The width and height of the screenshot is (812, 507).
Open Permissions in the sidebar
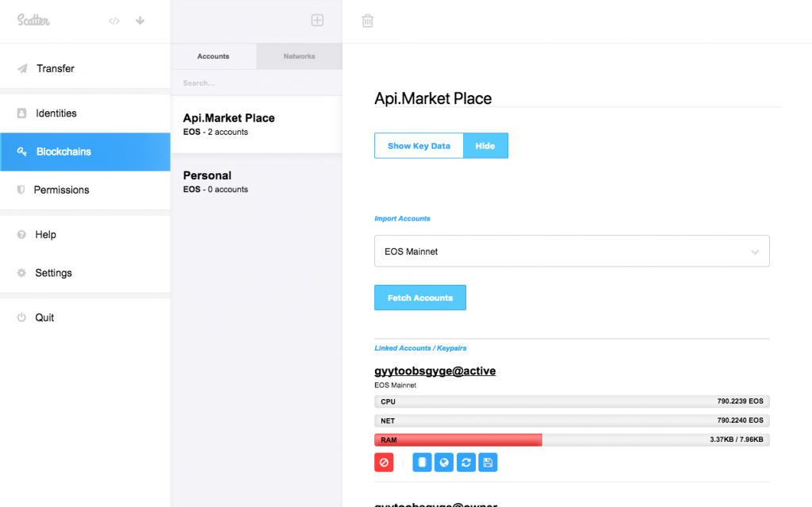pos(61,190)
